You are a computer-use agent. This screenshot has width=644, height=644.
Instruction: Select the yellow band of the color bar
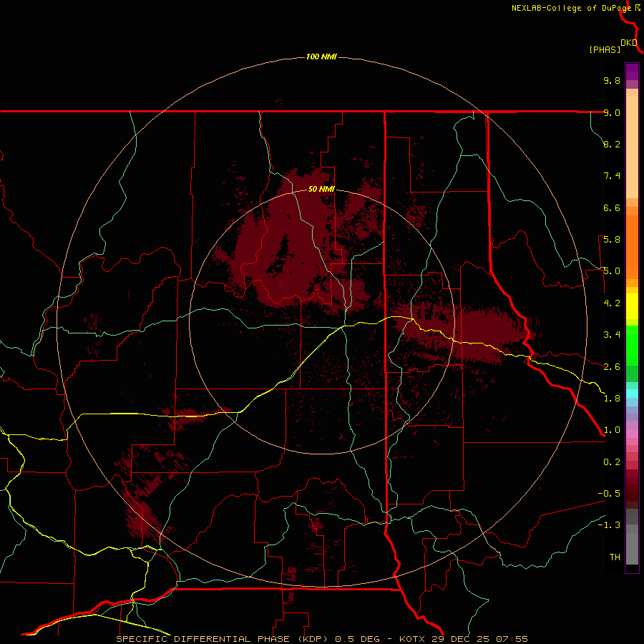pos(632,306)
